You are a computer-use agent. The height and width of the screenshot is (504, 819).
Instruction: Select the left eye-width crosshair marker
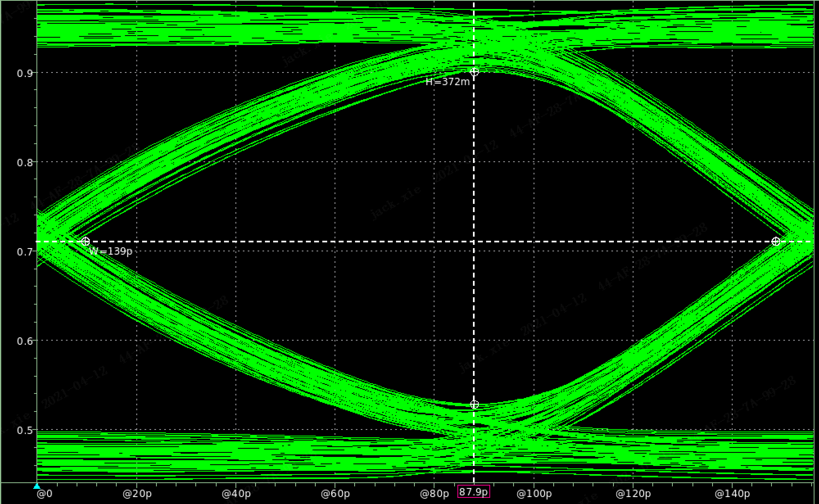(x=85, y=242)
